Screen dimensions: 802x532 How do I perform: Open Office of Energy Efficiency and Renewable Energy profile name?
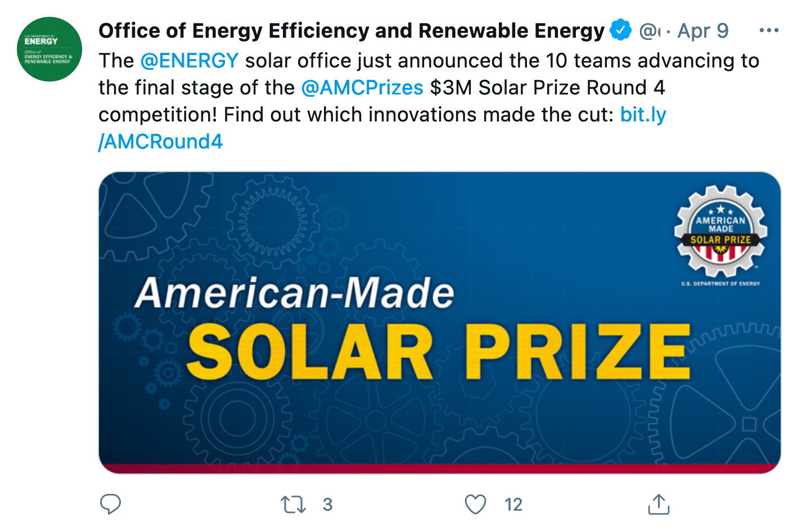(x=352, y=30)
